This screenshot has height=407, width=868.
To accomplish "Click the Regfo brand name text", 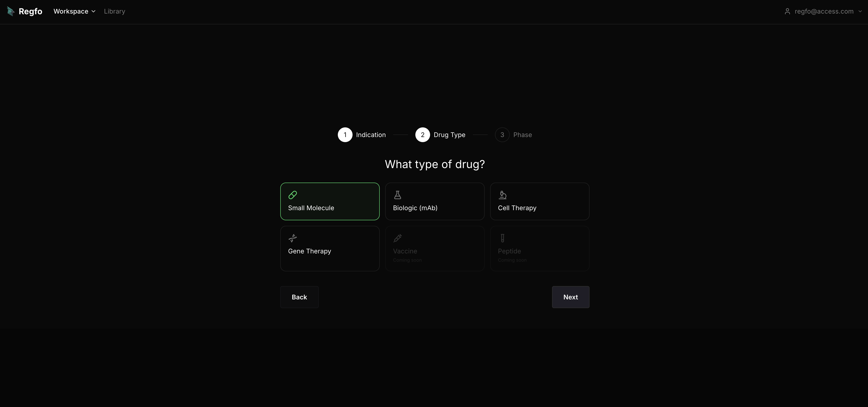I will 30,11.
